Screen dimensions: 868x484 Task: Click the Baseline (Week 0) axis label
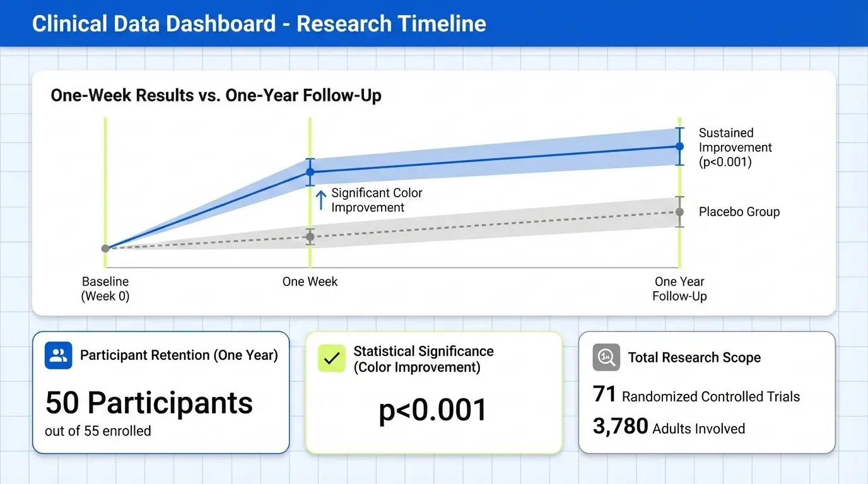coord(105,289)
